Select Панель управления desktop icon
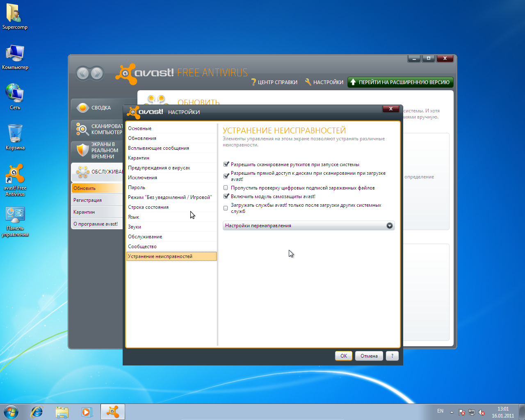This screenshot has height=420, width=525. click(15, 222)
